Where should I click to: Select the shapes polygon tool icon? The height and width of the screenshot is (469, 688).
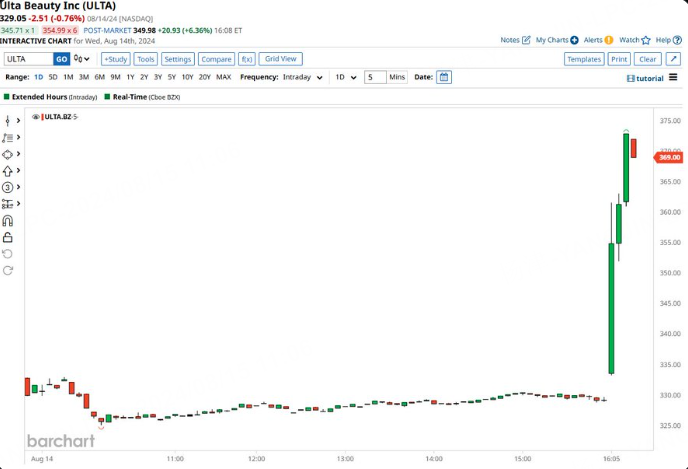[7, 154]
